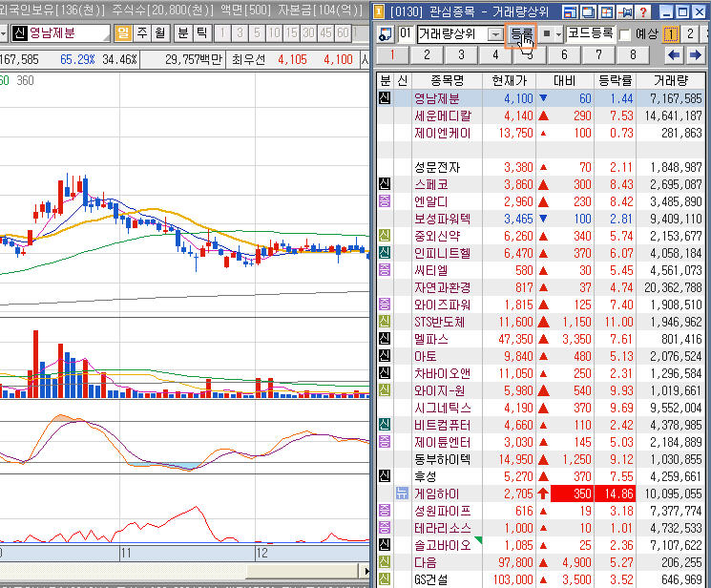The height and width of the screenshot is (588, 711).
Task: Select the tick 틱 chart period
Action: point(201,33)
